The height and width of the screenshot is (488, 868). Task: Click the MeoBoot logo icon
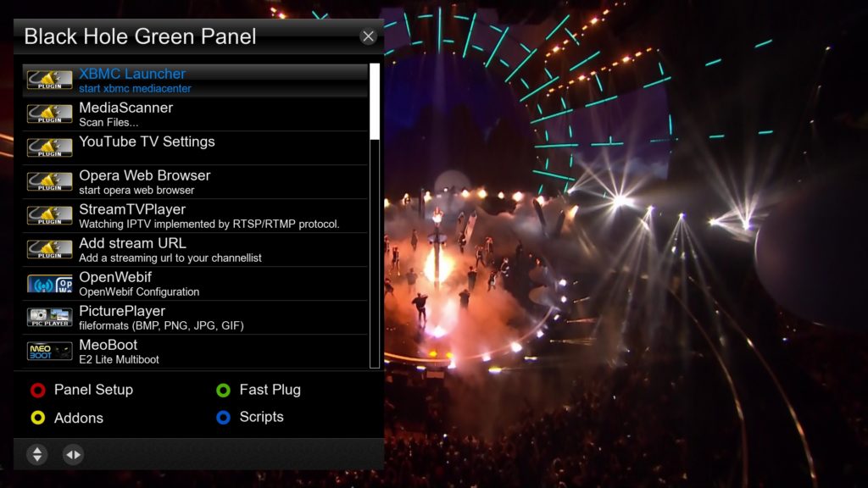pos(50,351)
